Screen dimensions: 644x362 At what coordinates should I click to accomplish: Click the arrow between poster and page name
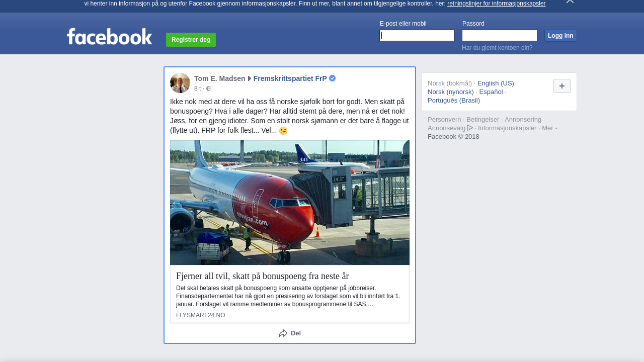250,78
